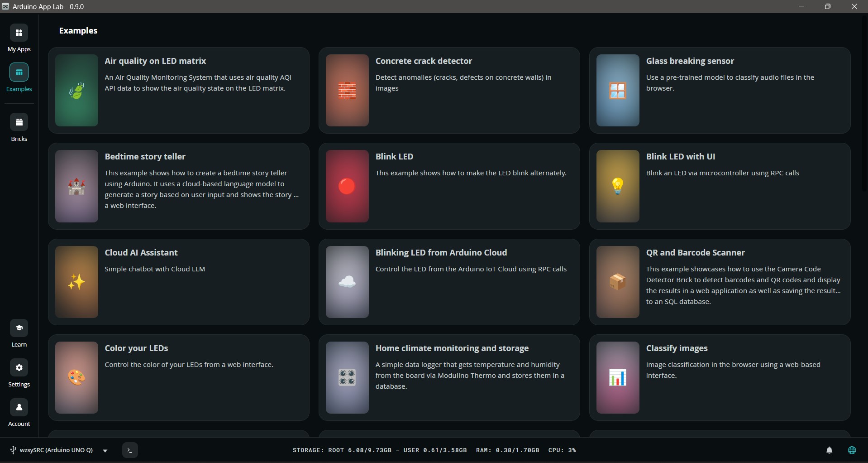Click the globe network icon
The height and width of the screenshot is (463, 868).
[852, 450]
